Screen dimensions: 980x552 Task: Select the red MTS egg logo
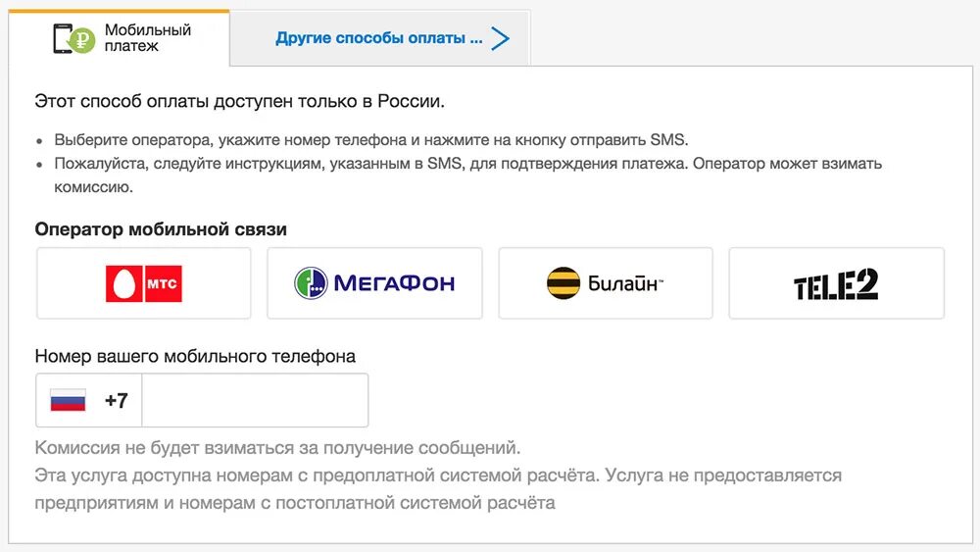(x=124, y=284)
